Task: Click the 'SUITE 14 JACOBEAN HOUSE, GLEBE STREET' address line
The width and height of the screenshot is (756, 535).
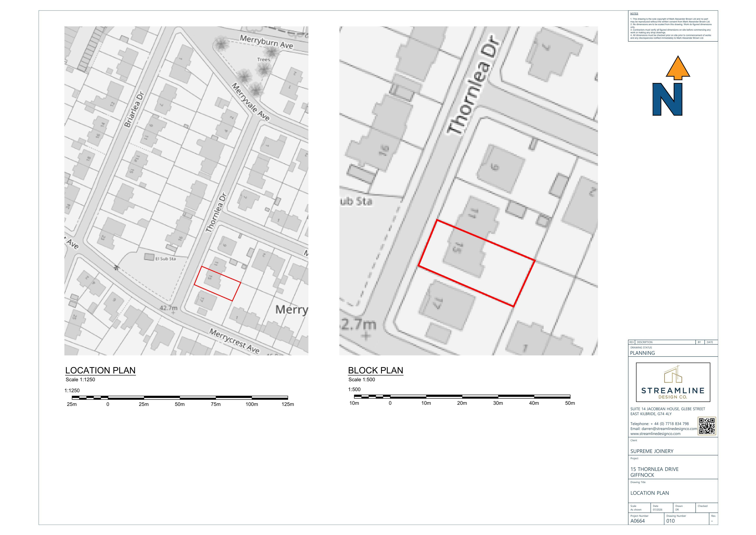Action: point(668,409)
